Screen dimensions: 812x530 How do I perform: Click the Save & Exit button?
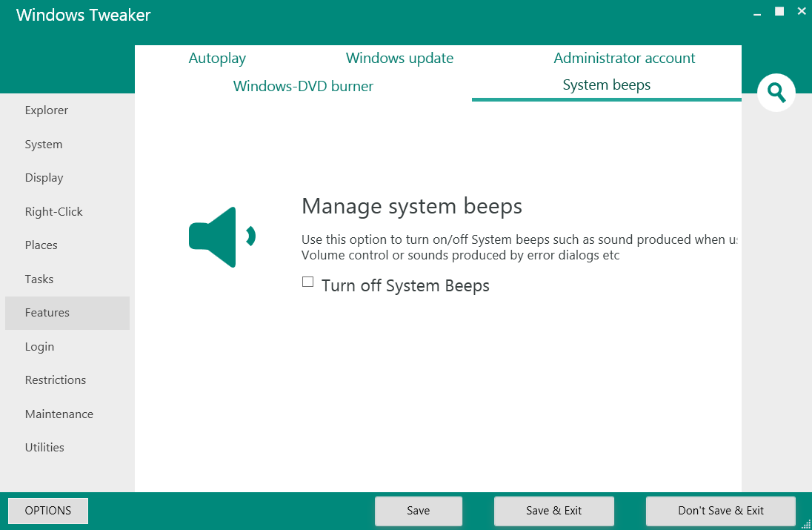click(x=553, y=511)
